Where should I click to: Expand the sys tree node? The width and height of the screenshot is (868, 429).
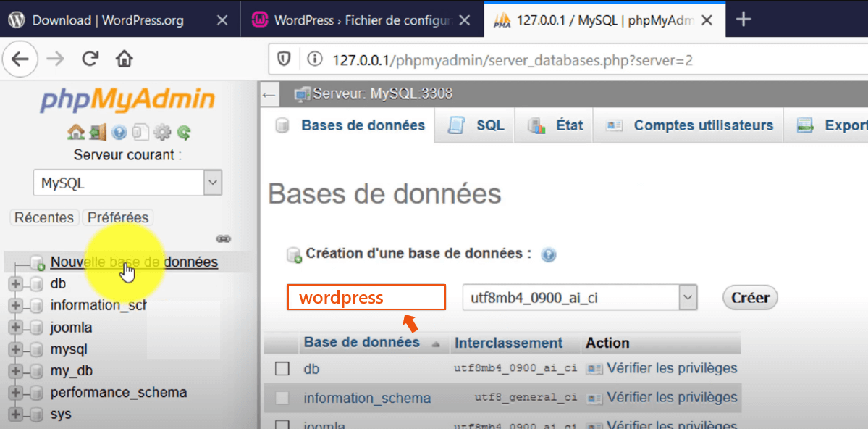coord(15,414)
